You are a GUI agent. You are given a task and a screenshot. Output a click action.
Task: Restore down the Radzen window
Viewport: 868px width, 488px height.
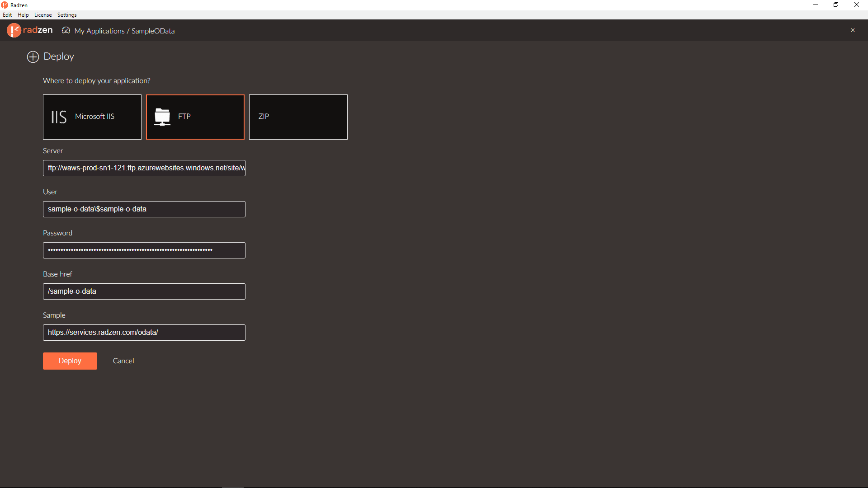pos(836,5)
